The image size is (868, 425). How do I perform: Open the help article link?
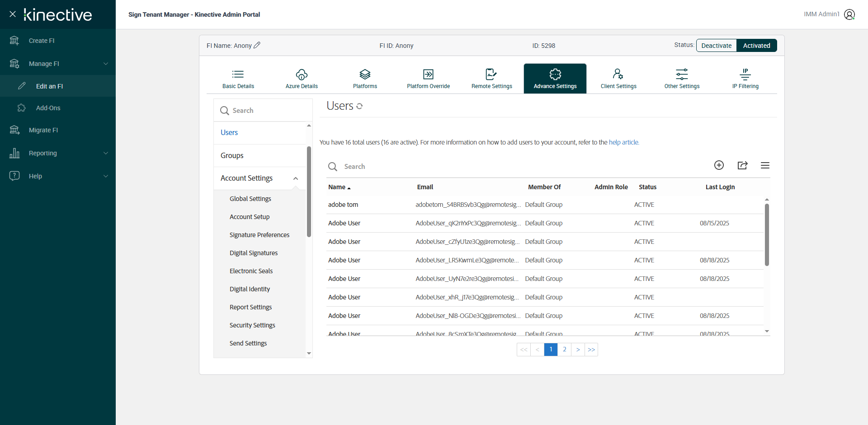pos(623,142)
